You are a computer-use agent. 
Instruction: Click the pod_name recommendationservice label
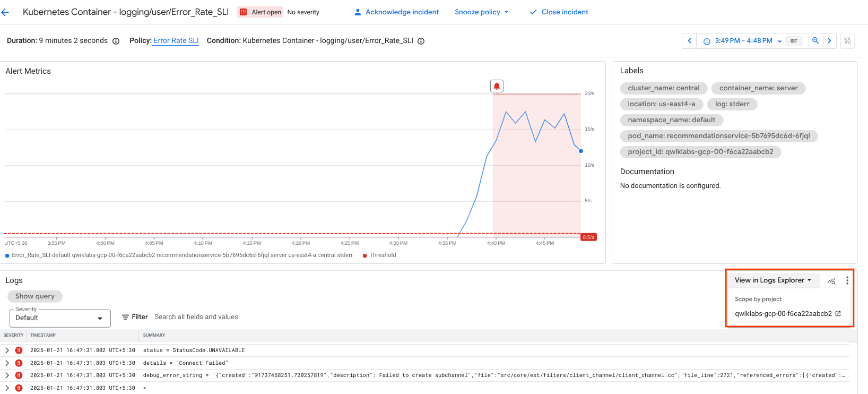(x=719, y=136)
